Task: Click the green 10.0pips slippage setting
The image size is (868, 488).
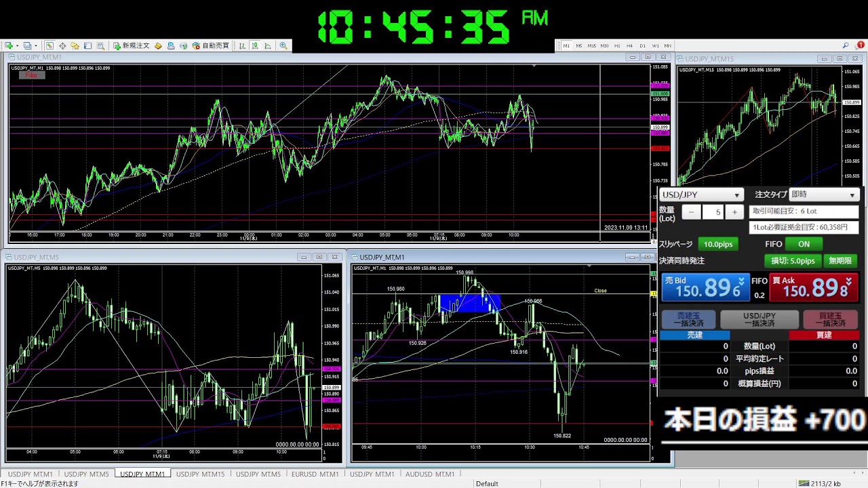Action: coord(717,244)
